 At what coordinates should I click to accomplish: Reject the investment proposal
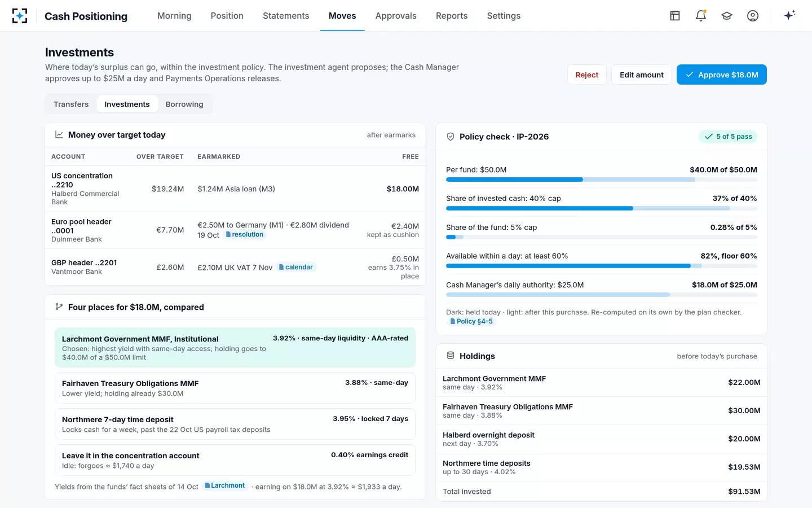coord(587,75)
